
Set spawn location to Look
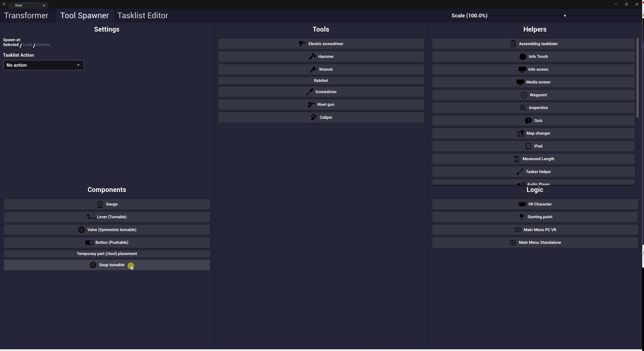tap(27, 45)
